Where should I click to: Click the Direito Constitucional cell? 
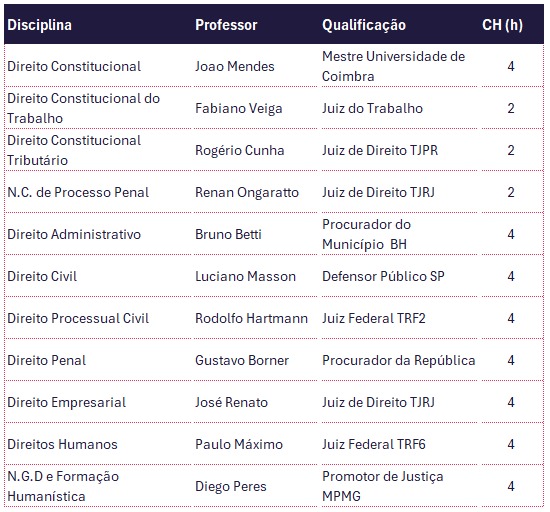click(x=98, y=66)
